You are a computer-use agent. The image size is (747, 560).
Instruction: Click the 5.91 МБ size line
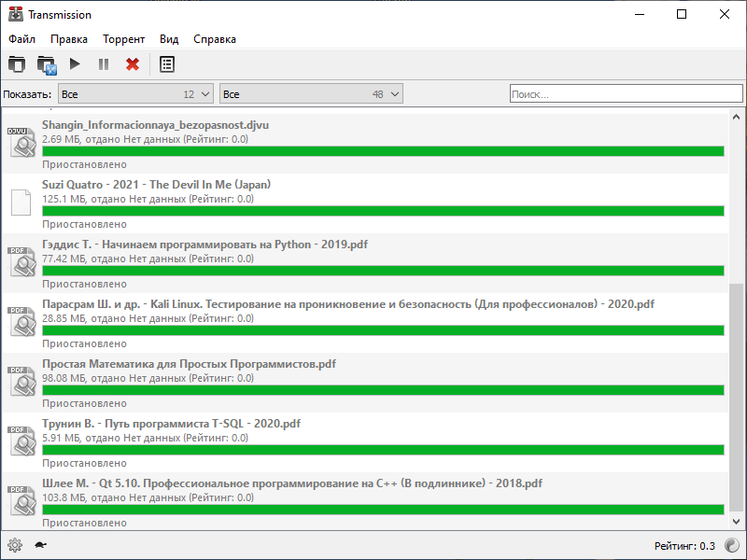coord(145,438)
